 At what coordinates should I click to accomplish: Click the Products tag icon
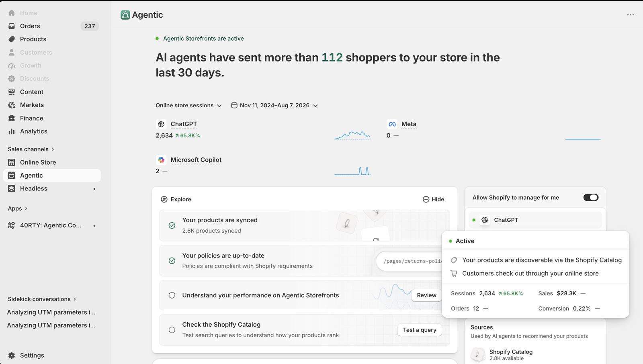tap(12, 39)
